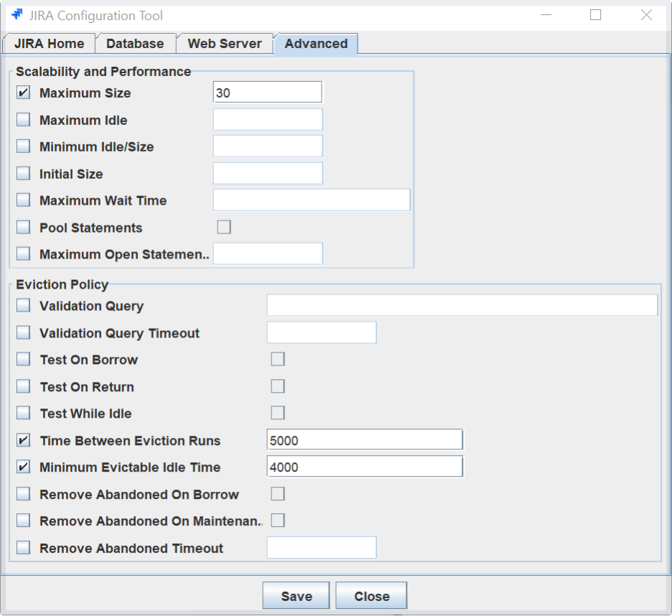This screenshot has height=616, width=672.
Task: Click the Validation Query text field
Action: (462, 306)
